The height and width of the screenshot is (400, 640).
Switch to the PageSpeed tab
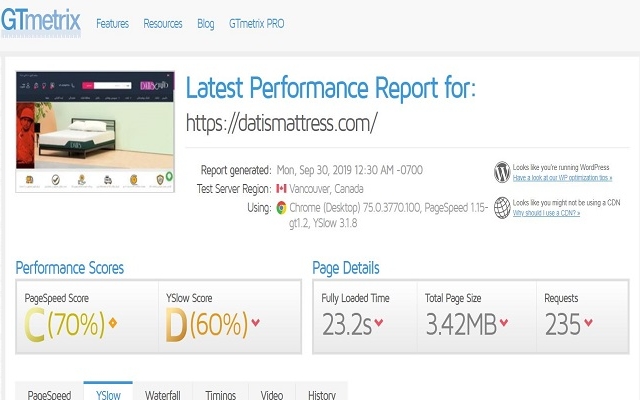49,392
